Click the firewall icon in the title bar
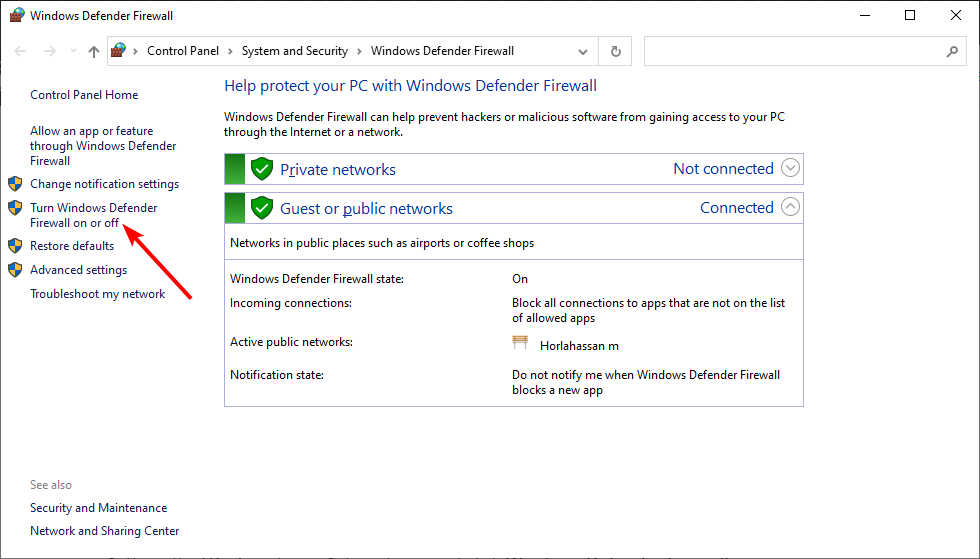 (16, 16)
